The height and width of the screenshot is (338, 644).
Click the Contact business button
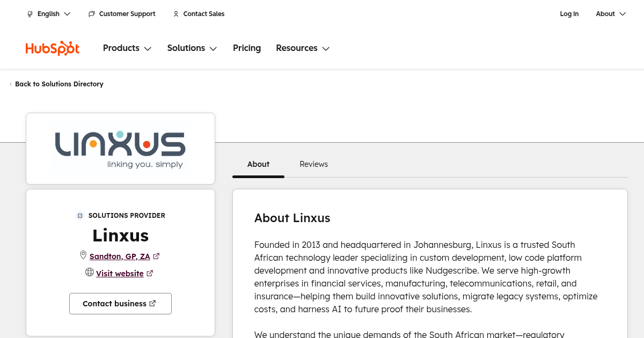(120, 304)
